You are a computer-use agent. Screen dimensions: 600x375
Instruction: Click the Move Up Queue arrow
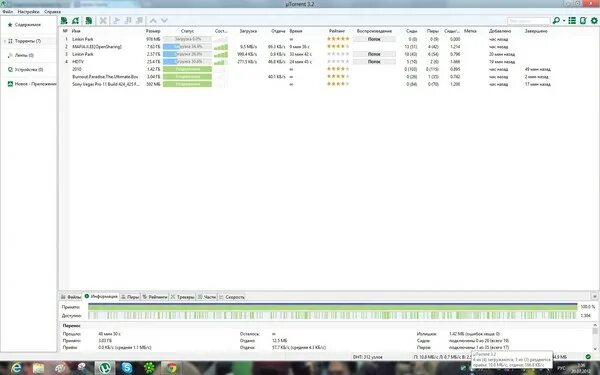point(153,21)
